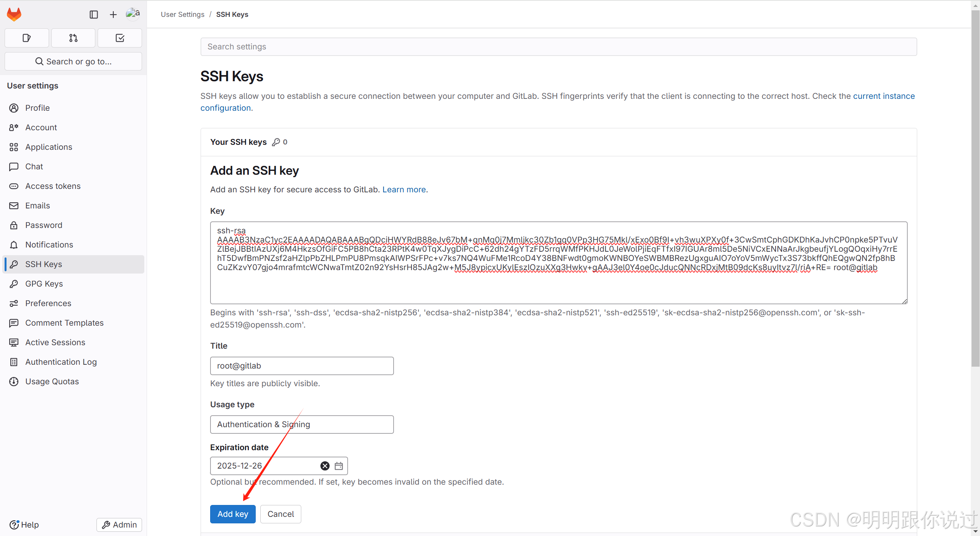This screenshot has width=980, height=536.
Task: Open the Admin area
Action: pyautogui.click(x=119, y=525)
